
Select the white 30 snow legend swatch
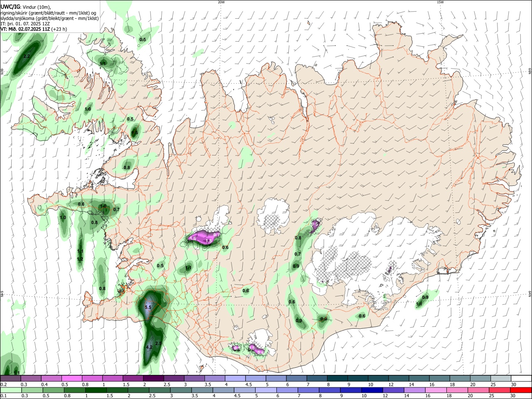click(521, 378)
